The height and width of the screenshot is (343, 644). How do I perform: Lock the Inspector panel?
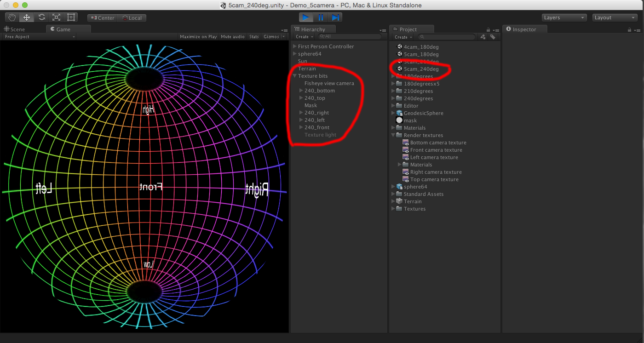click(629, 30)
